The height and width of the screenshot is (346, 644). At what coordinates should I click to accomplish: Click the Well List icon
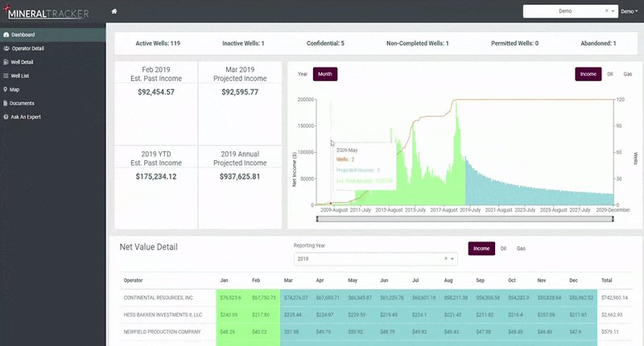pos(6,76)
